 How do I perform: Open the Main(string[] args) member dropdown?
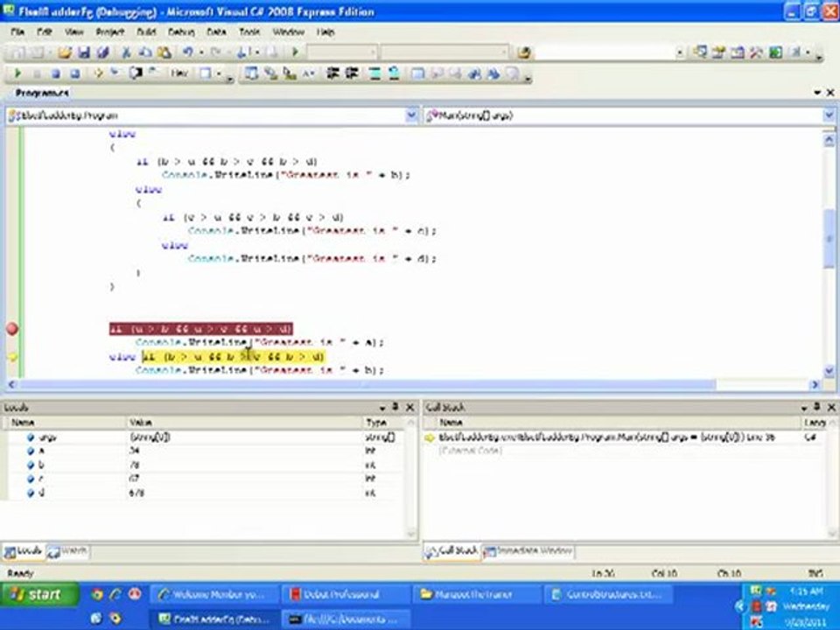point(829,115)
